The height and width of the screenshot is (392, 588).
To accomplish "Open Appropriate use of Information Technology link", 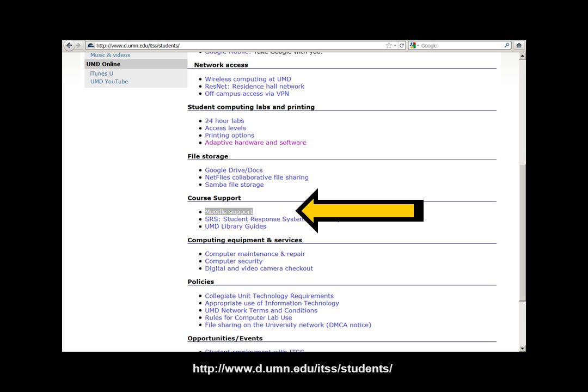I will (x=272, y=303).
